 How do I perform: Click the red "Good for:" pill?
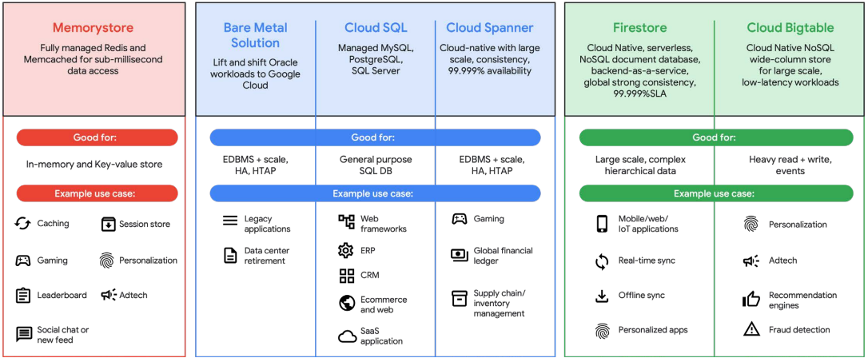(x=98, y=137)
